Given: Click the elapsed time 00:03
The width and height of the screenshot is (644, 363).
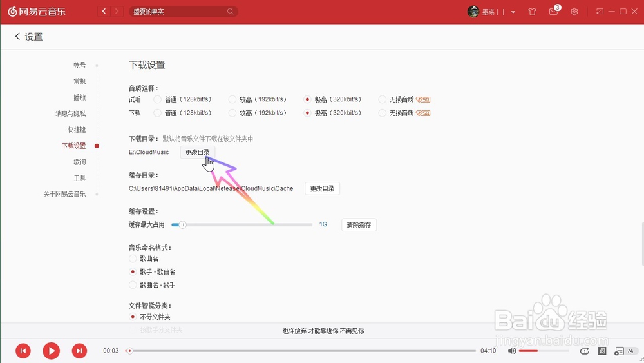Looking at the screenshot, I should tap(111, 351).
